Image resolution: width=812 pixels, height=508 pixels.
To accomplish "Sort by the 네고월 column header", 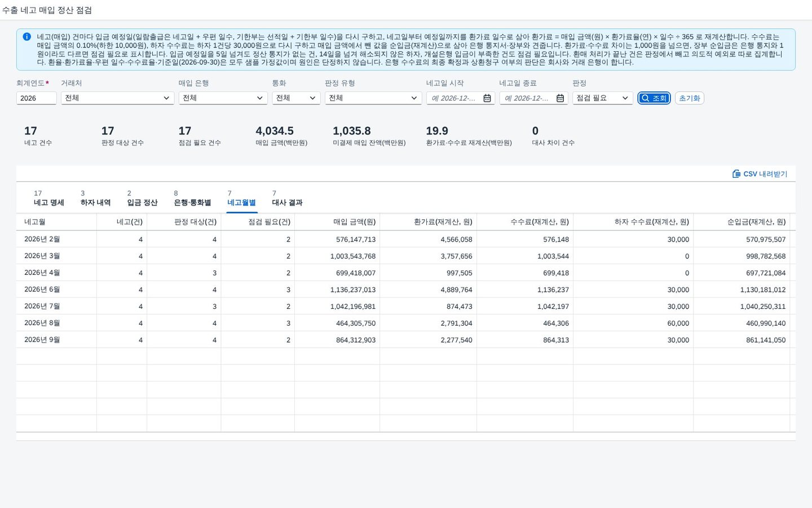I will (56, 222).
